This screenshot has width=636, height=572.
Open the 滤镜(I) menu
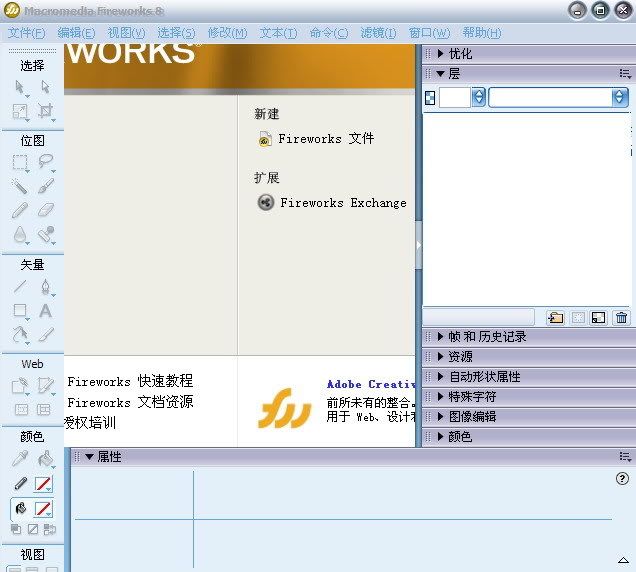pyautogui.click(x=378, y=33)
